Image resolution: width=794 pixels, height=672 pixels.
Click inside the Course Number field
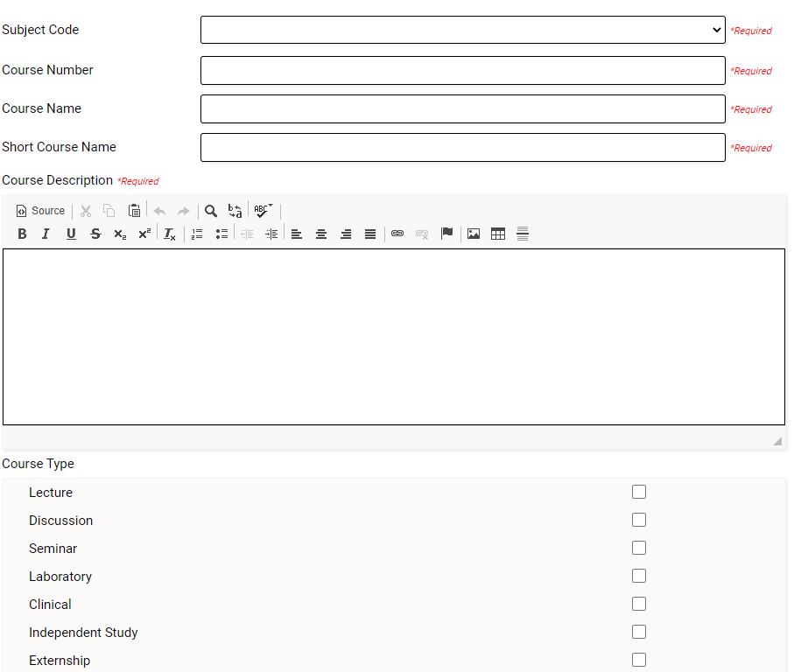462,70
